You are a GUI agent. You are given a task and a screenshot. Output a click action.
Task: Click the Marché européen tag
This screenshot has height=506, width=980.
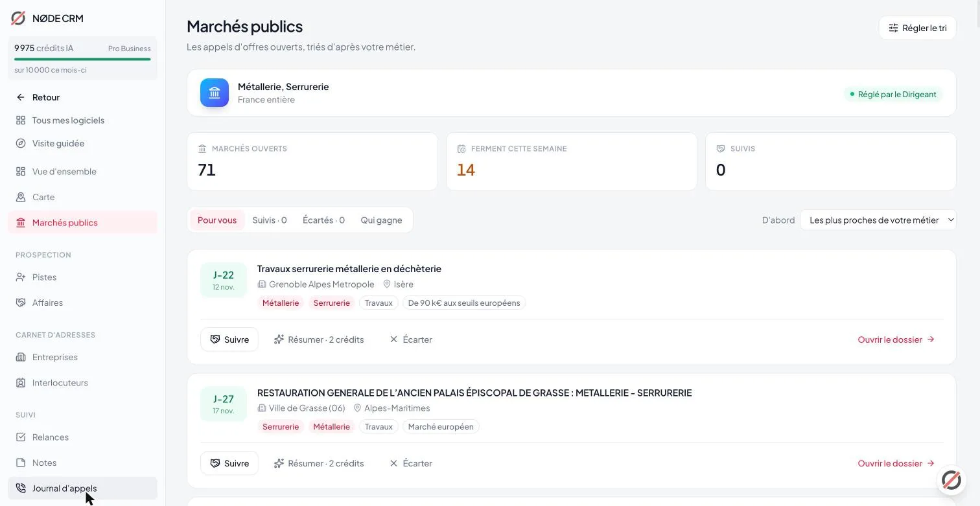441,427
